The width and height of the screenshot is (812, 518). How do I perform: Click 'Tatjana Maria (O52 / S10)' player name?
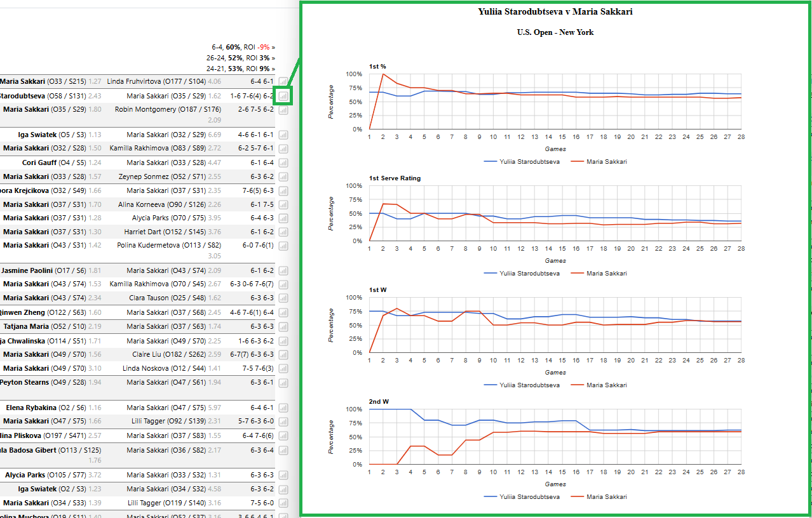click(x=43, y=326)
